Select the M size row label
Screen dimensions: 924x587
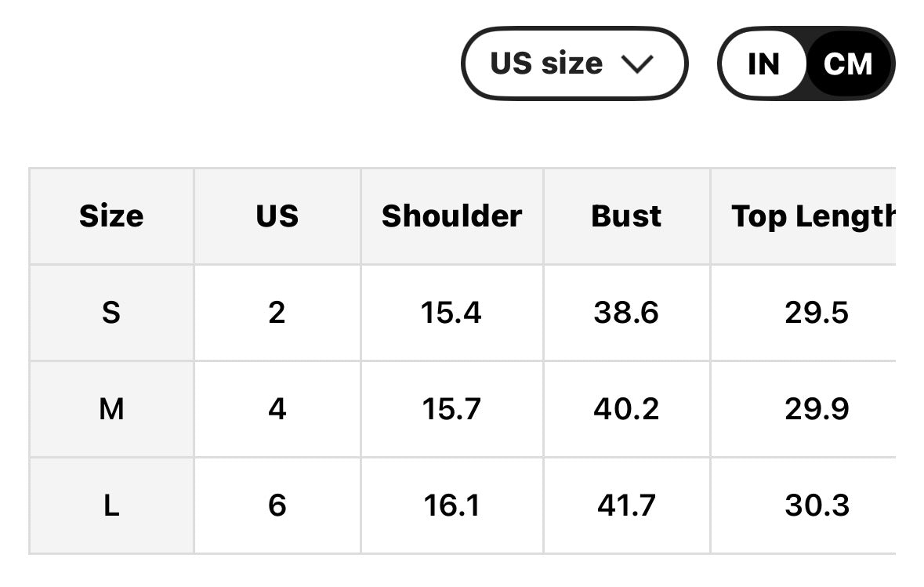pyautogui.click(x=111, y=409)
